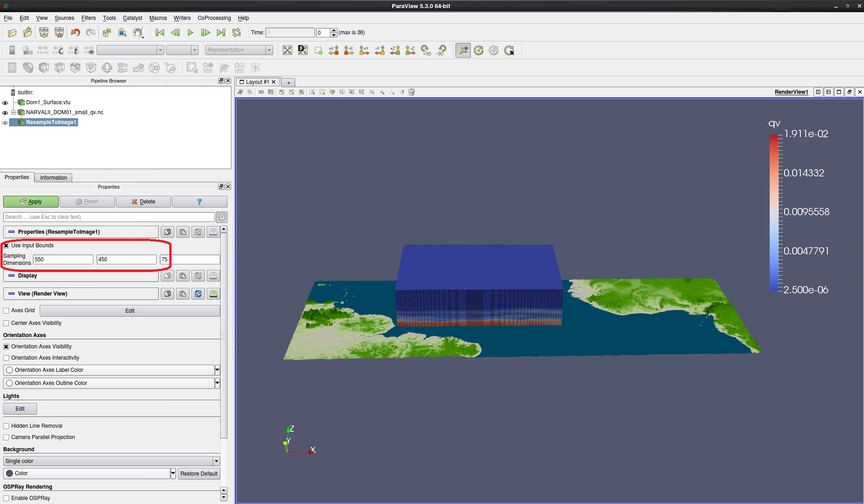Enable Camera Parallel Projection checkbox
864x504 pixels.
coord(6,437)
